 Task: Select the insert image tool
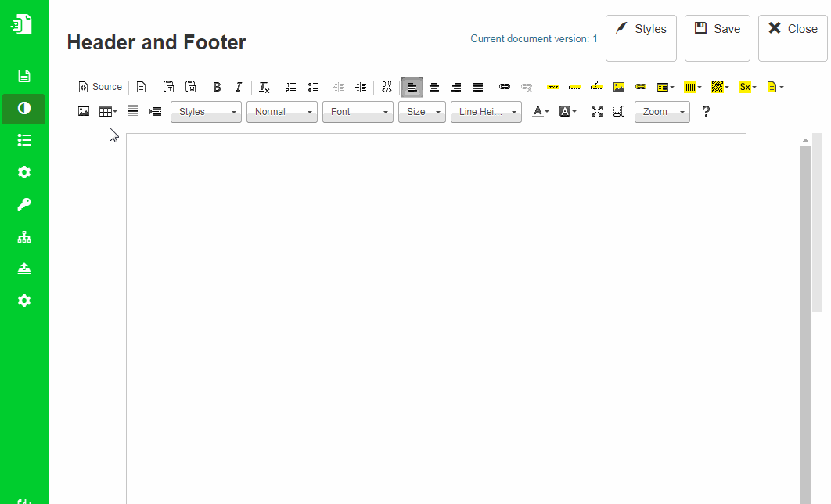click(x=84, y=111)
